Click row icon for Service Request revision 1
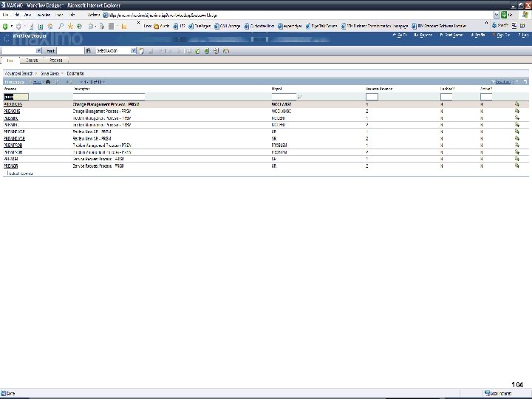This screenshot has height=399, width=532. [516, 159]
